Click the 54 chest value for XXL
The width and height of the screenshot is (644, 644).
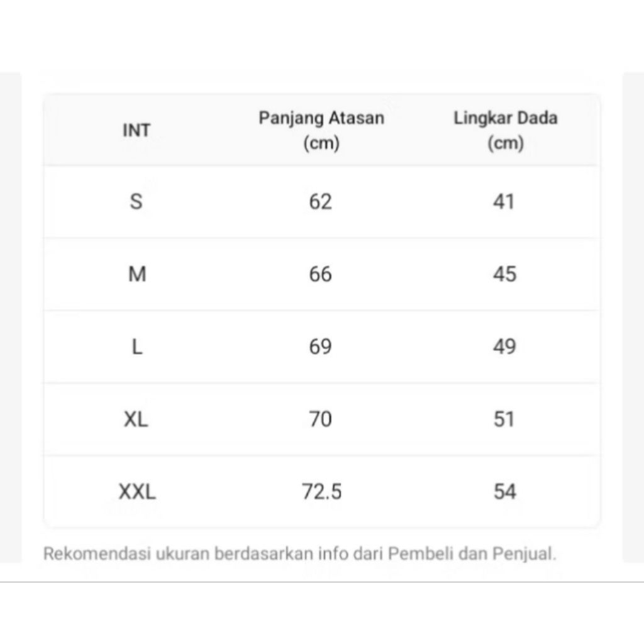(x=504, y=492)
